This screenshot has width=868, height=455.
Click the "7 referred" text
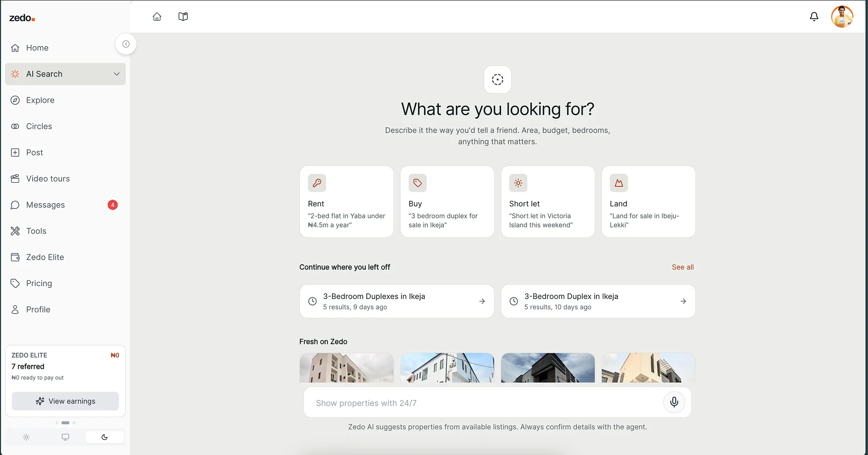tap(28, 366)
